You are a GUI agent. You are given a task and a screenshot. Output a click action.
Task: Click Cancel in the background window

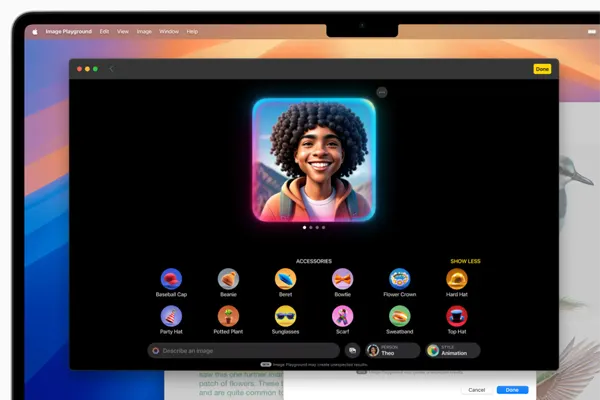click(x=476, y=390)
